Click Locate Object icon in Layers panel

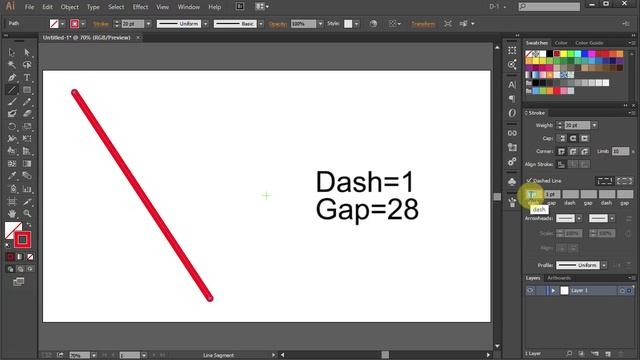(569, 353)
